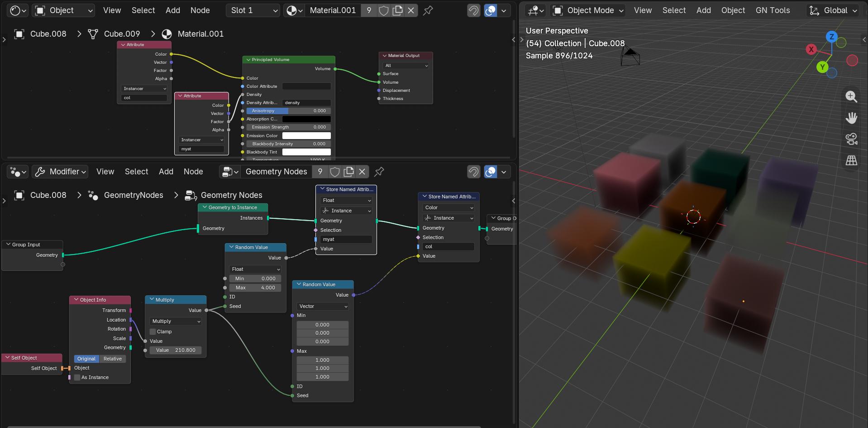Open the Object Mode dropdown in viewport
868x428 pixels.
[x=588, y=10]
